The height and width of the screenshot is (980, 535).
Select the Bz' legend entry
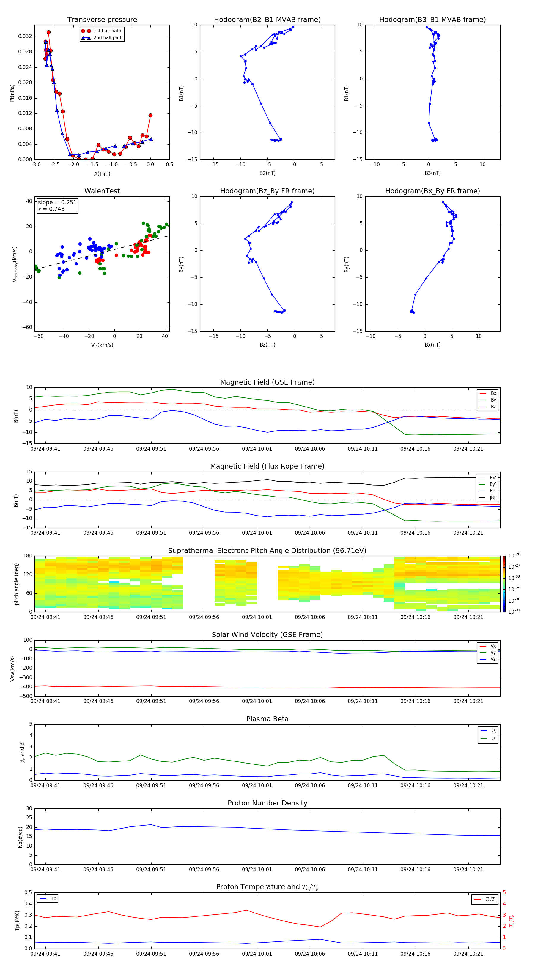(x=487, y=491)
